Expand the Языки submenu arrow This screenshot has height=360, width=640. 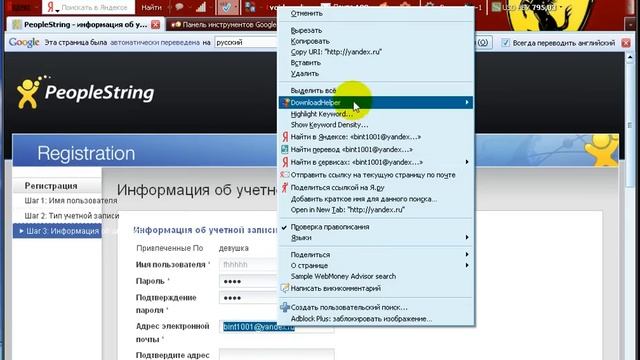[467, 238]
